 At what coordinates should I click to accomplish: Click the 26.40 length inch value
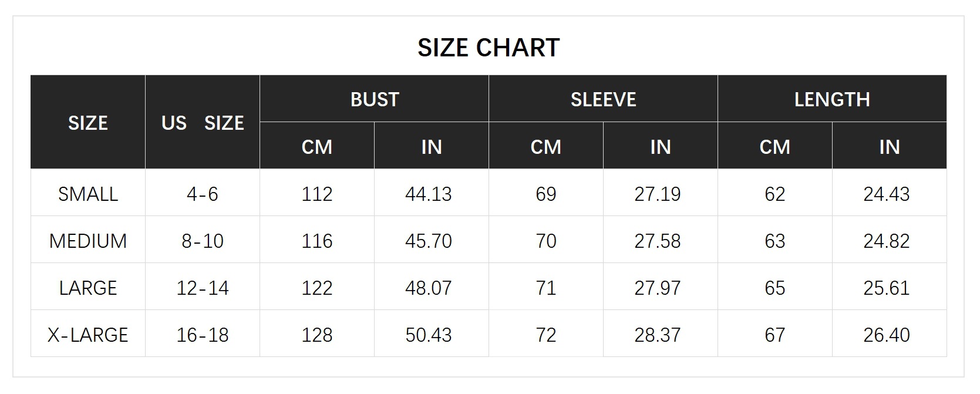[x=887, y=335]
